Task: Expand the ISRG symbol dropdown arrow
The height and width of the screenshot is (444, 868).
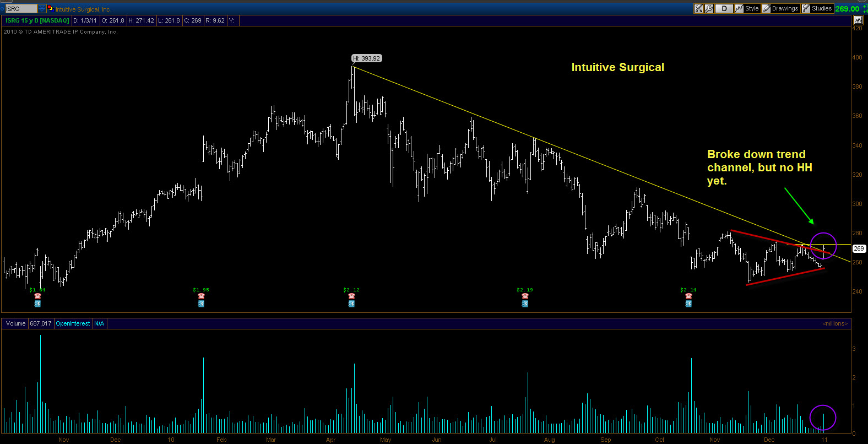Action: pyautogui.click(x=42, y=9)
